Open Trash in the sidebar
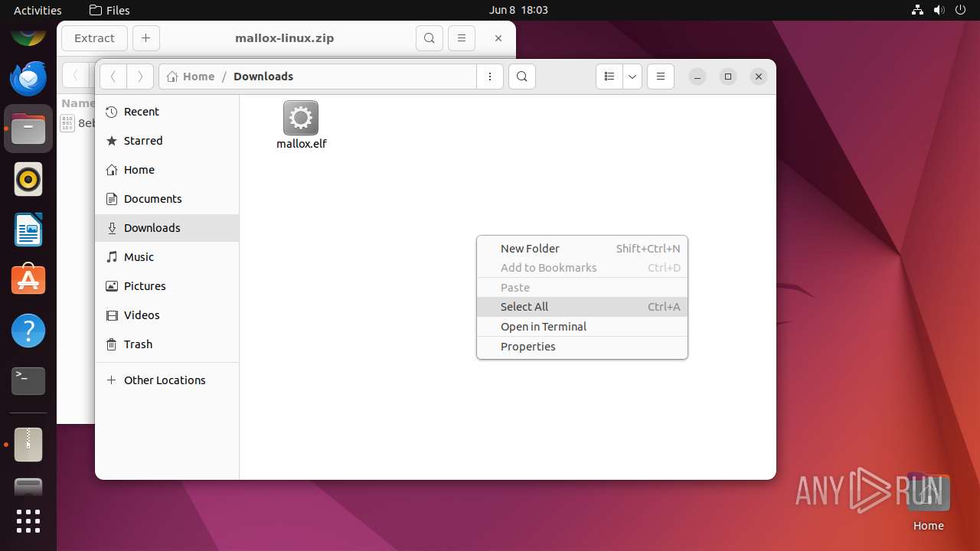This screenshot has width=980, height=551. click(x=167, y=344)
